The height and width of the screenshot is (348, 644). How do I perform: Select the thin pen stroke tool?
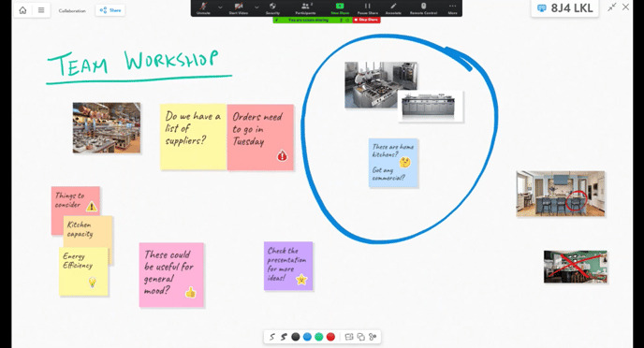(x=271, y=337)
